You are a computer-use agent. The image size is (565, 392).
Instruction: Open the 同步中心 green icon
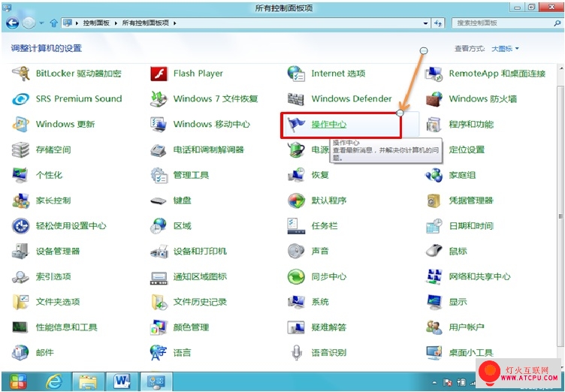coord(296,276)
